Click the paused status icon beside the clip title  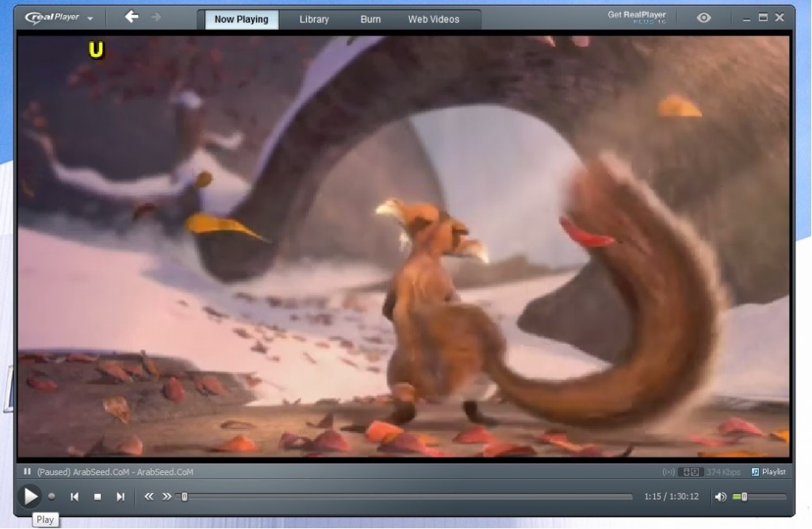click(27, 471)
